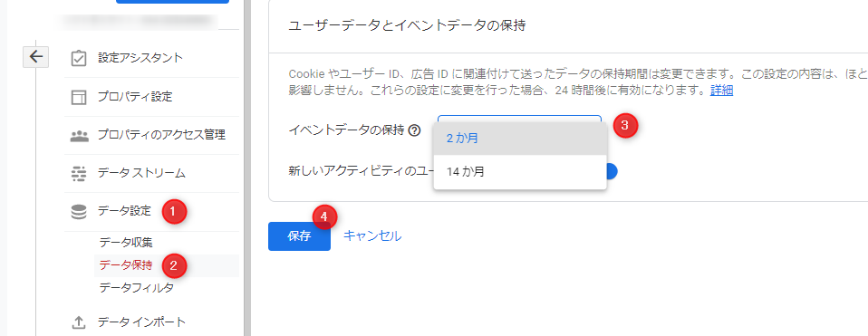
Task: Open the 詳細 help link
Action: click(722, 91)
